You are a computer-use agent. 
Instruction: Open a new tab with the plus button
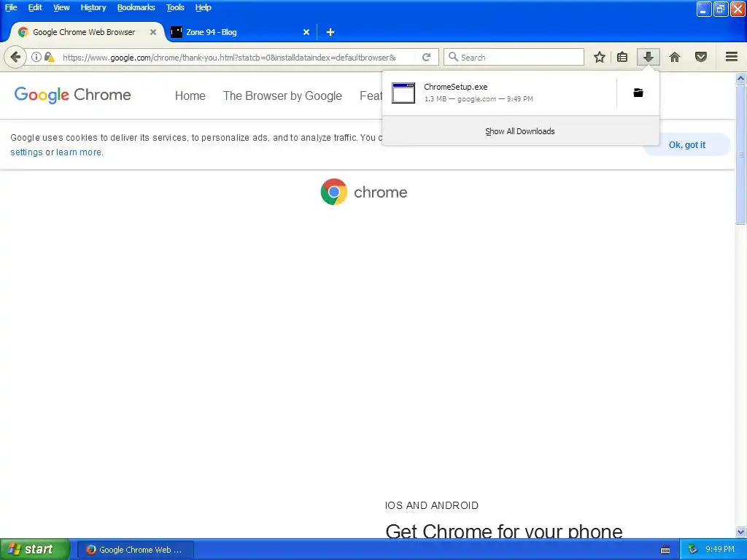pos(330,32)
